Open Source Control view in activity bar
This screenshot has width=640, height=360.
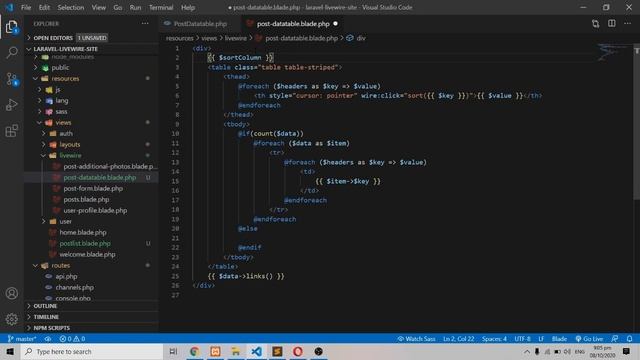click(x=12, y=79)
